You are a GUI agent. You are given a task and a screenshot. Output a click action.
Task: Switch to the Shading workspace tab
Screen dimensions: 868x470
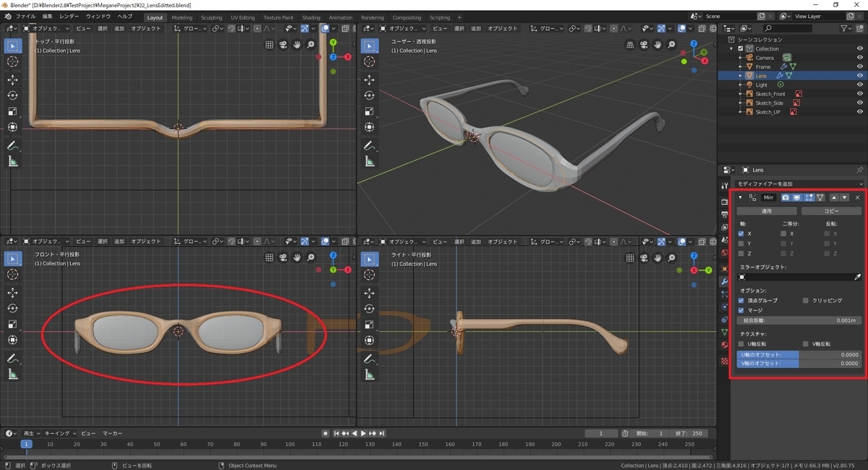(x=311, y=17)
